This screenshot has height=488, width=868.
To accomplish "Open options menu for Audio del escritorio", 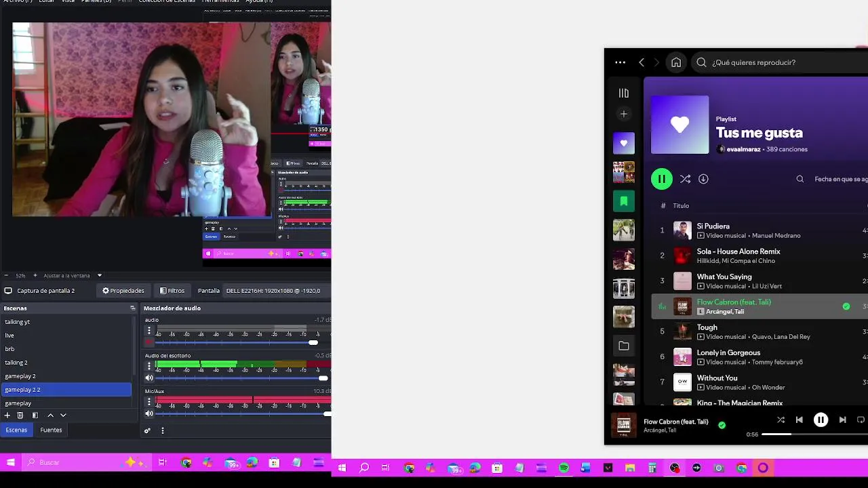I will click(149, 367).
